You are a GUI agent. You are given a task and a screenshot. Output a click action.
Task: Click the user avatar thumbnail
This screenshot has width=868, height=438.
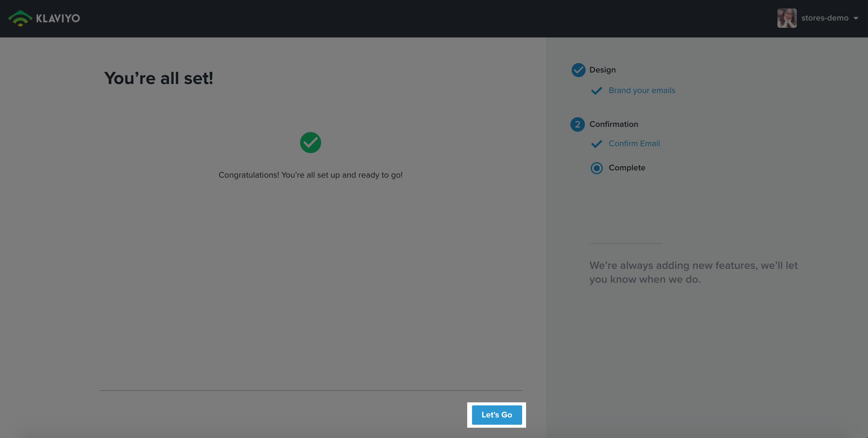[x=787, y=18]
